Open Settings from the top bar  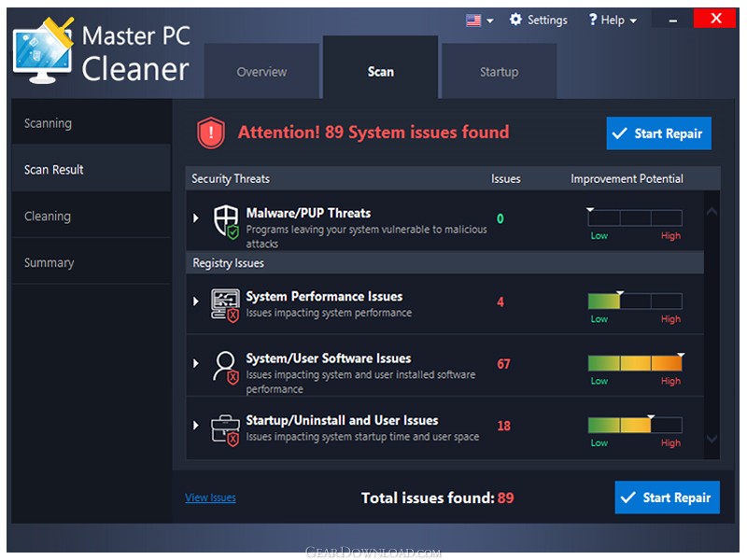coord(539,20)
